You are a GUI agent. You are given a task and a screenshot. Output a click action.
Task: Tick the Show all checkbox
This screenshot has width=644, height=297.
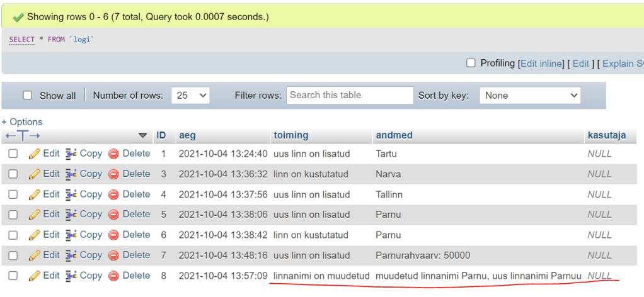27,96
